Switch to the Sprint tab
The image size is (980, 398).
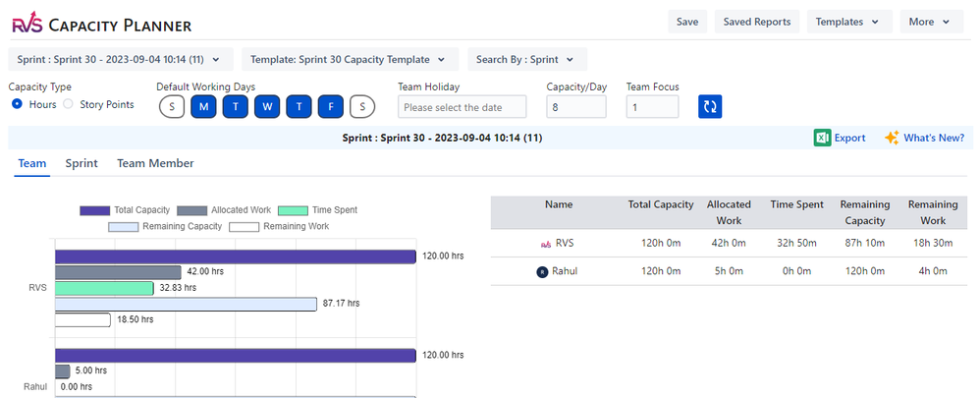pyautogui.click(x=82, y=163)
